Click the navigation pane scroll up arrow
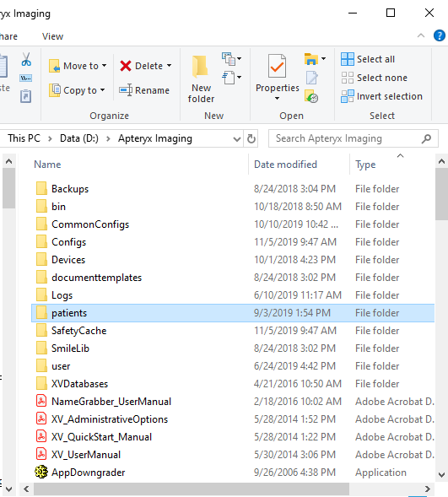448x497 pixels. coord(9,162)
